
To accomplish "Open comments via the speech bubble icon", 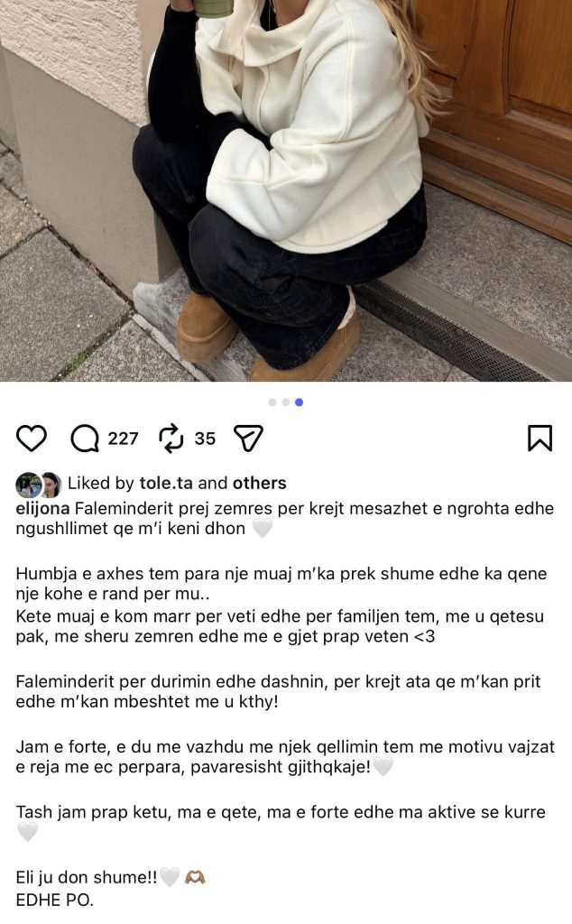I will click(85, 439).
